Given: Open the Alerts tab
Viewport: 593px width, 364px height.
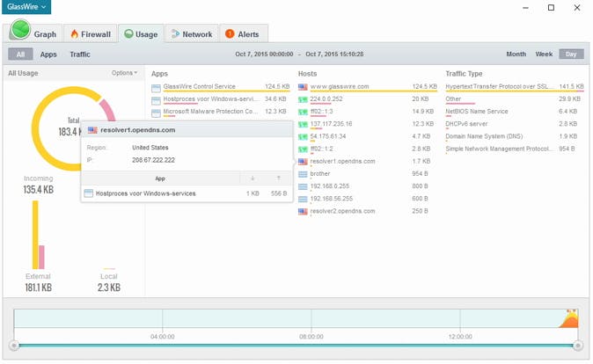Looking at the screenshot, I should point(244,34).
